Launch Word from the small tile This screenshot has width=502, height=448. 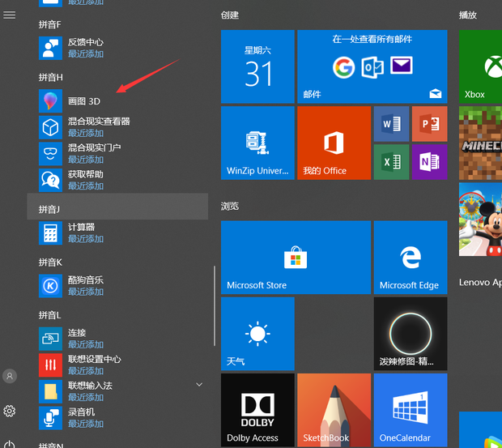(391, 124)
